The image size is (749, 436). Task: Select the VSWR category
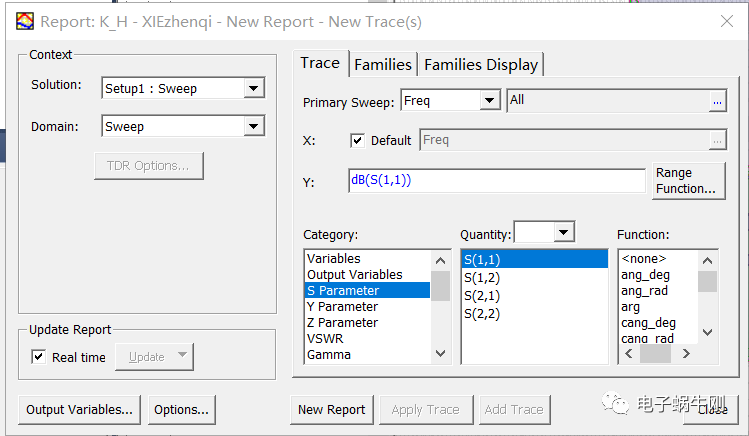(327, 338)
